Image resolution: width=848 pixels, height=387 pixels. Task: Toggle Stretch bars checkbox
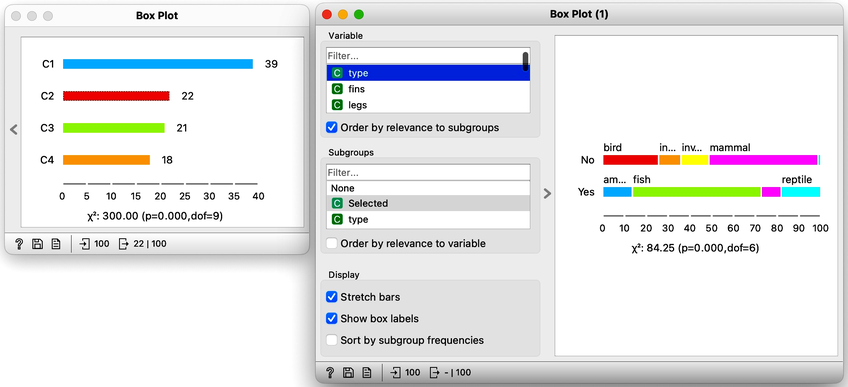tap(332, 297)
